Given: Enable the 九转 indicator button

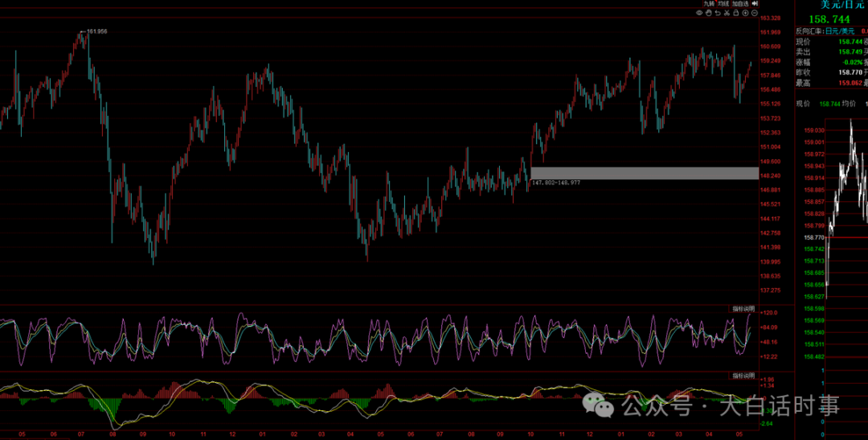Looking at the screenshot, I should point(709,4).
